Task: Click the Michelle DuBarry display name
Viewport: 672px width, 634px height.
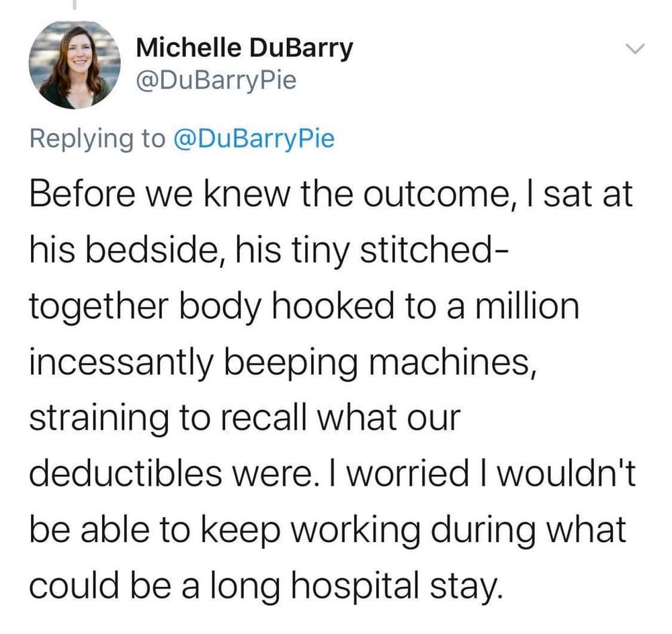Action: tap(244, 48)
